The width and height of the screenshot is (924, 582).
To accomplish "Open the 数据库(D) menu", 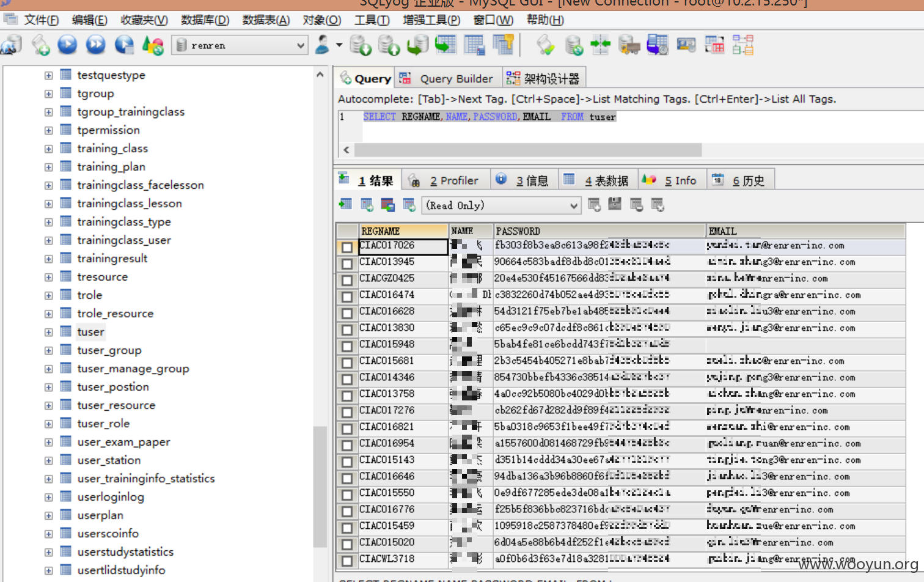I will pos(205,20).
